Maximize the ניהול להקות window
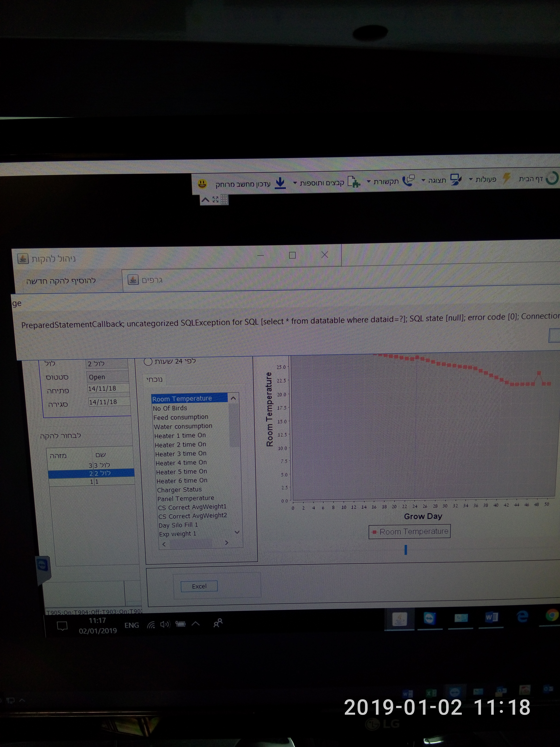 292,255
